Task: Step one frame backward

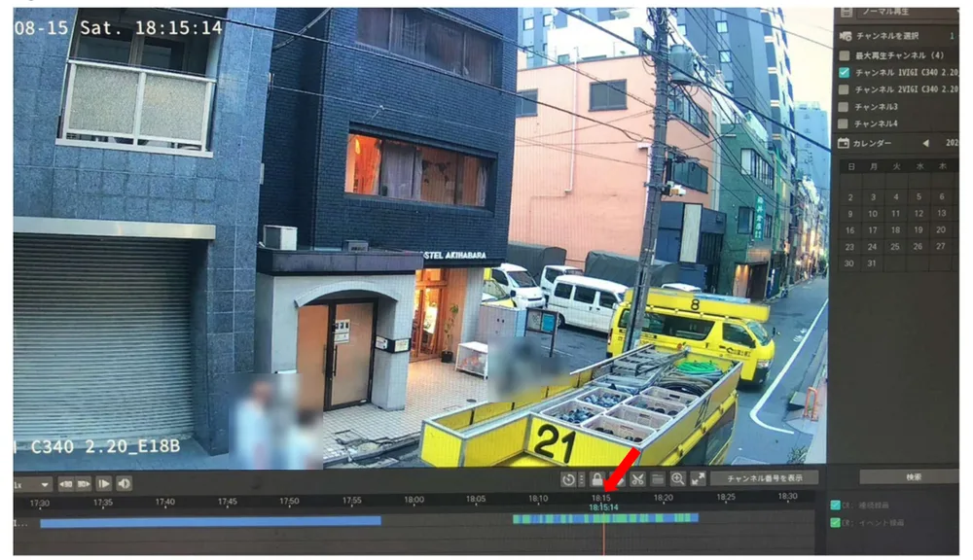Action: pyautogui.click(x=66, y=484)
